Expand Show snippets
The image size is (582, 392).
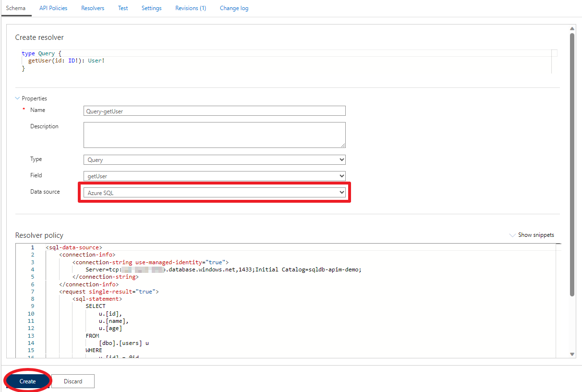click(x=532, y=235)
